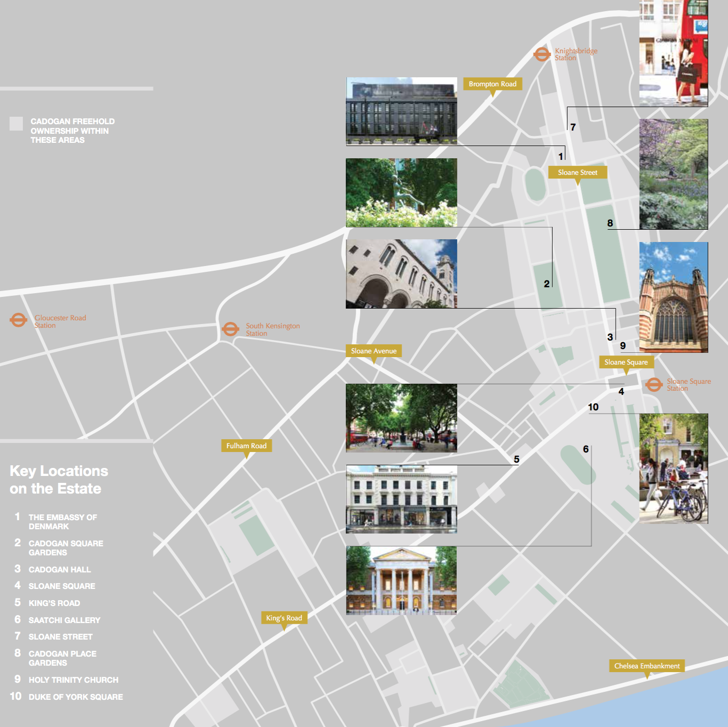Screen dimensions: 728x727
Task: Select the Chelsea Embankment label
Action: pyautogui.click(x=646, y=666)
